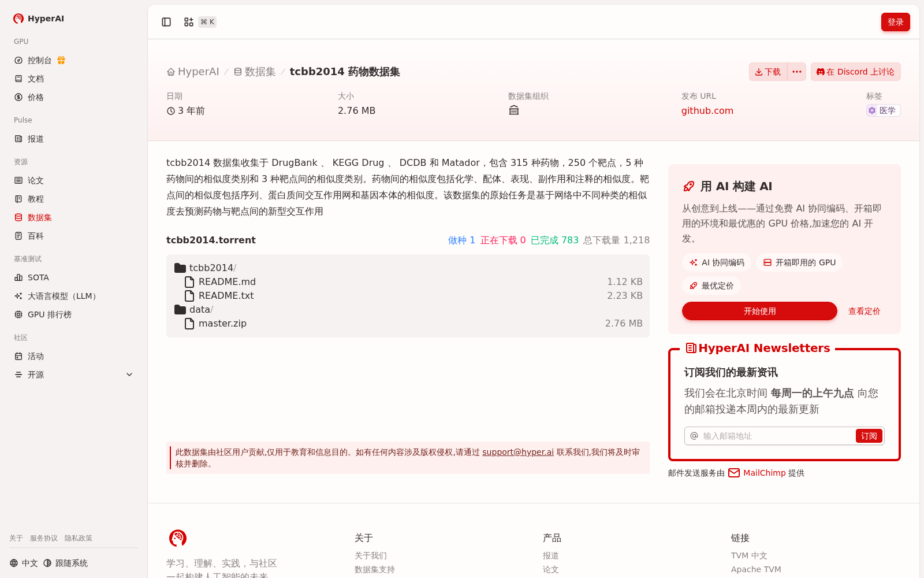Open the github.com release URL
Image resolution: width=924 pixels, height=578 pixels.
(x=707, y=110)
